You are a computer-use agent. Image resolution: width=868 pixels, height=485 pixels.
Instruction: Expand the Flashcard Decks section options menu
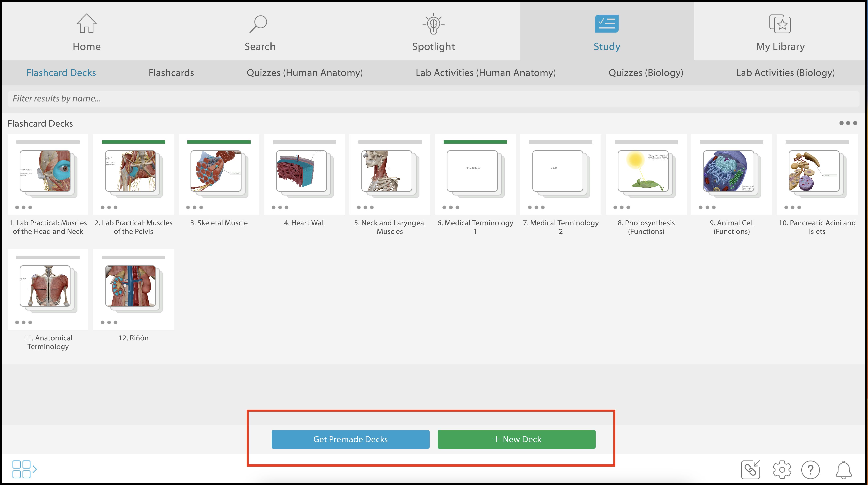(848, 123)
